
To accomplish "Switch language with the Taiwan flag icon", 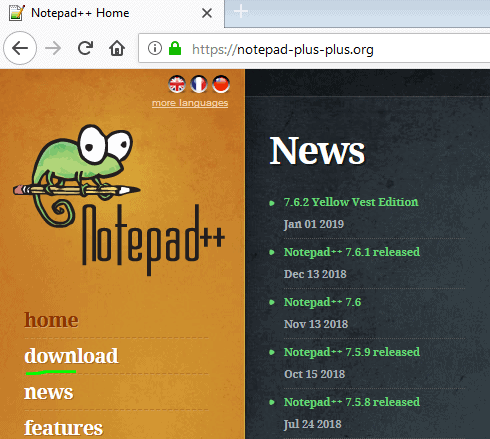I will [221, 84].
